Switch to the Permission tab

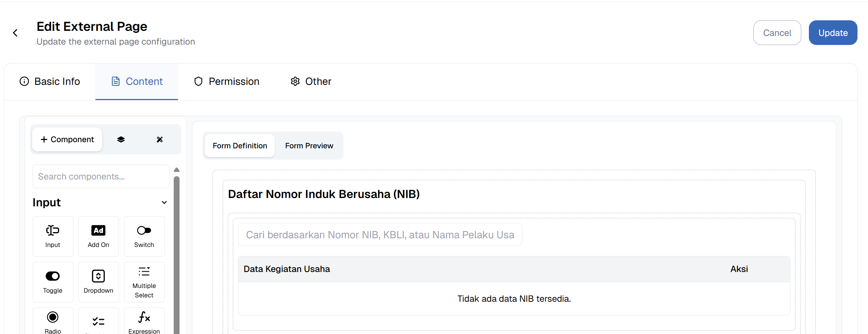227,82
